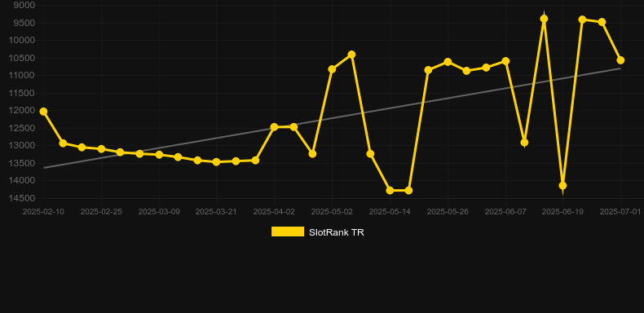Click the 9000 y-axis label
644x313 pixels.
24,6
